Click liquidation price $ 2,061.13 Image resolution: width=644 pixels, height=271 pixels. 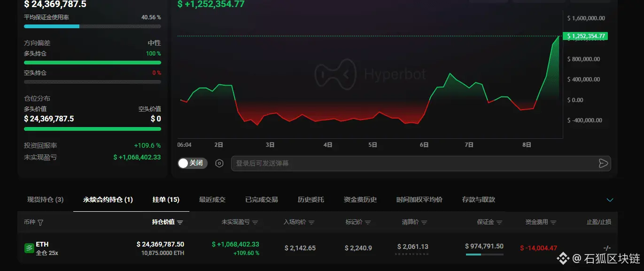(x=413, y=247)
